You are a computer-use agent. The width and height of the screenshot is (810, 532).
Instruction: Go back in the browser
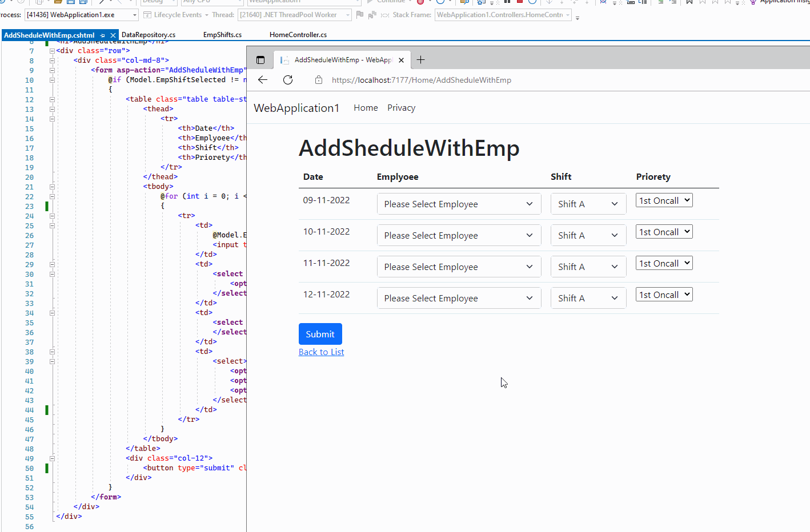pyautogui.click(x=263, y=80)
